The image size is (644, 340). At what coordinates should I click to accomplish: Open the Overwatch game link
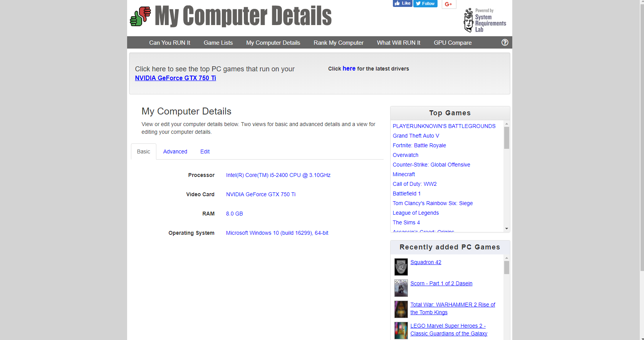tap(406, 155)
